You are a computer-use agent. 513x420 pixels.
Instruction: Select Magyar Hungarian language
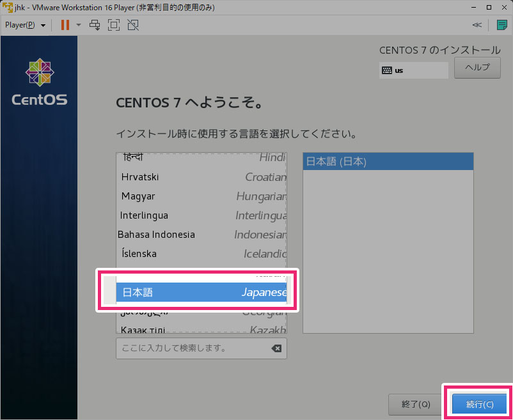tap(201, 196)
